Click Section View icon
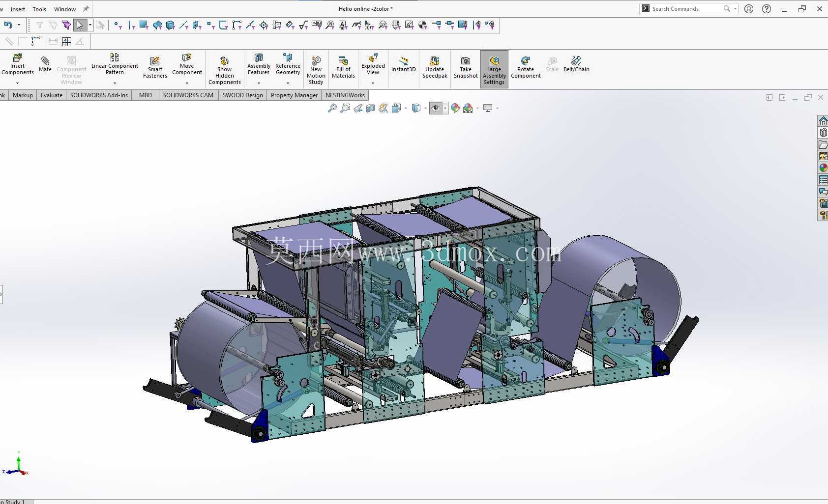The height and width of the screenshot is (504, 828). tap(371, 108)
